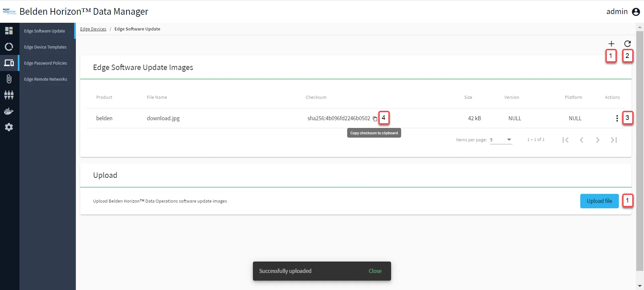
Task: Open the settings gear icon in sidebar
Action: [x=9, y=127]
